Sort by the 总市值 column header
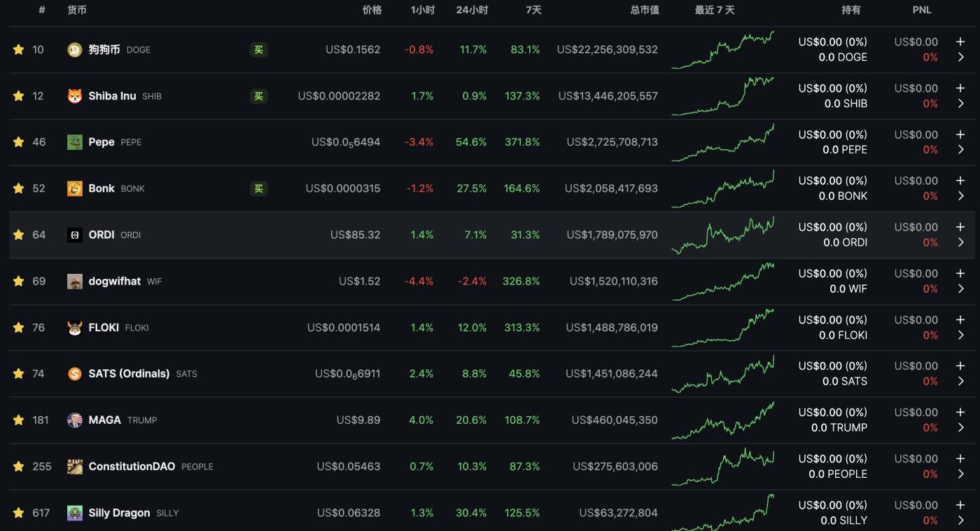The width and height of the screenshot is (980, 531). [644, 11]
